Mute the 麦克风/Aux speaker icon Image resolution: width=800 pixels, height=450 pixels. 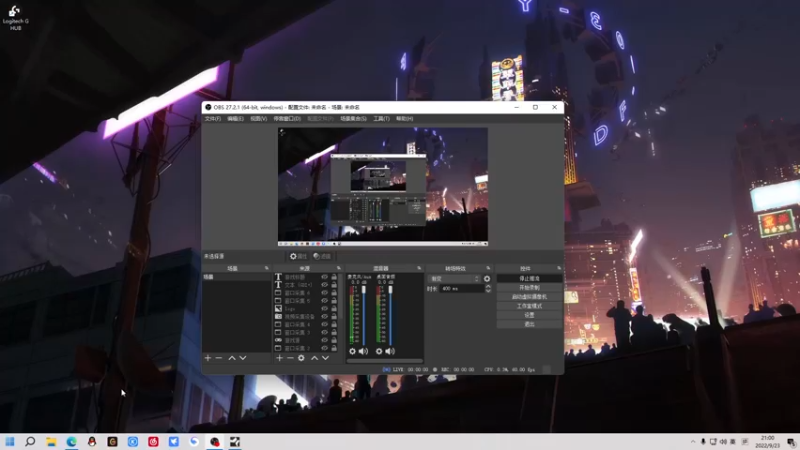(x=363, y=351)
